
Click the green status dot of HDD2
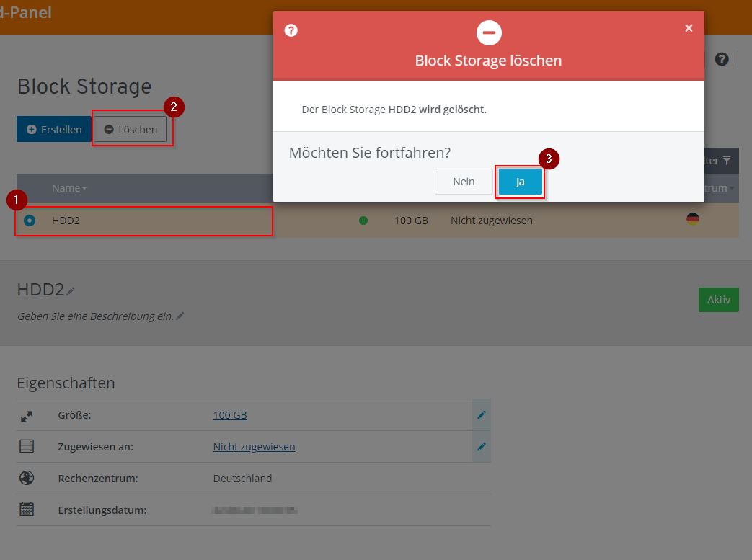coord(363,221)
